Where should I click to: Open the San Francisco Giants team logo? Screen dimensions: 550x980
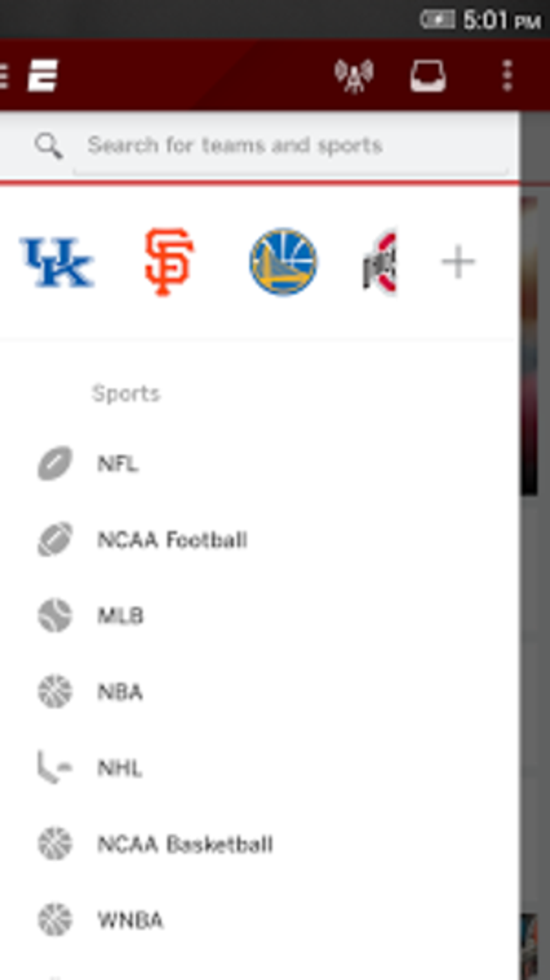pyautogui.click(x=169, y=262)
